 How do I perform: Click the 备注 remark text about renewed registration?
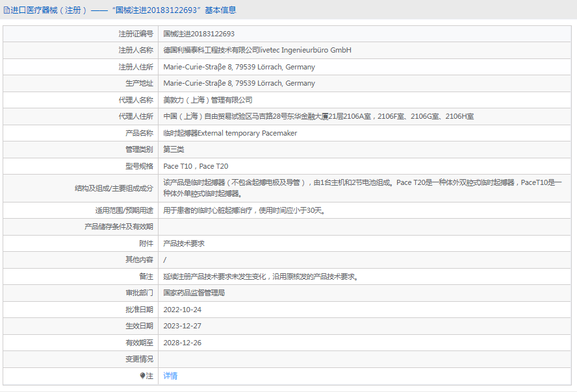click(x=261, y=276)
